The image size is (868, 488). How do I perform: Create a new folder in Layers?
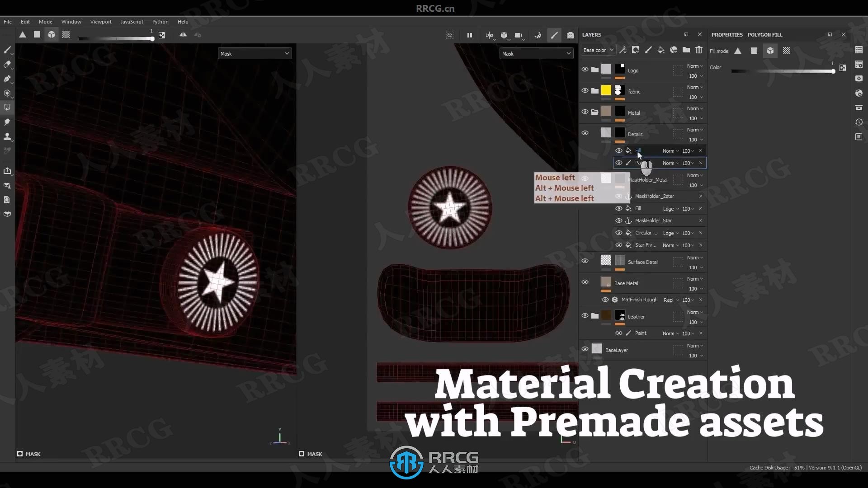click(686, 50)
